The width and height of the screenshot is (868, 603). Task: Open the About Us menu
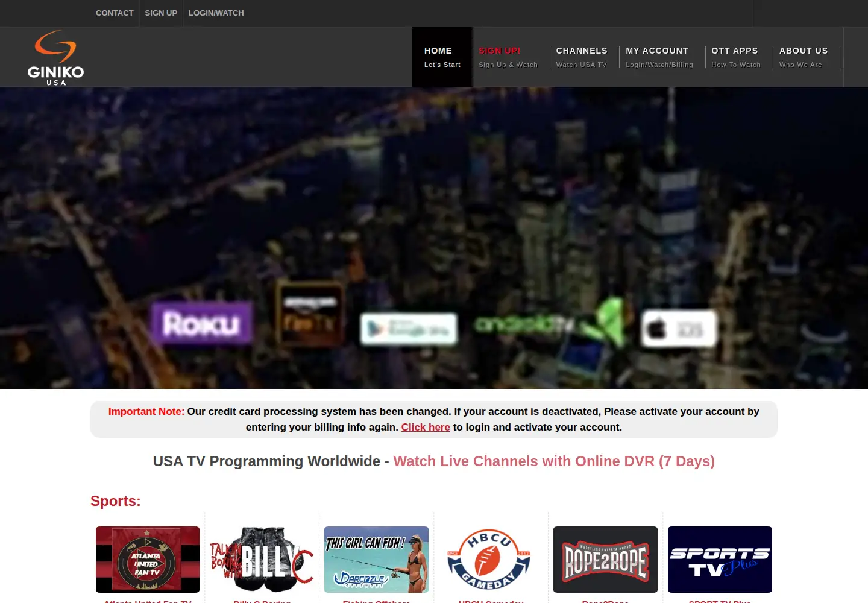[804, 57]
